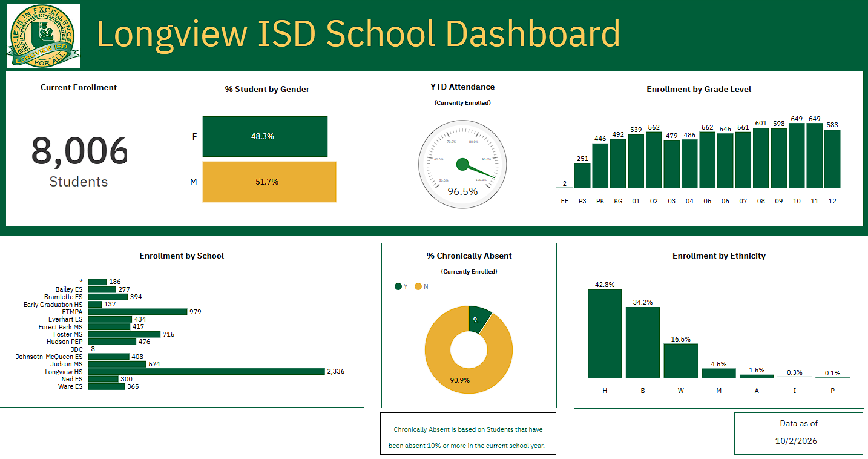Click the 8,006 current enrollment number
Screen dimensions: 868x459
[79, 151]
